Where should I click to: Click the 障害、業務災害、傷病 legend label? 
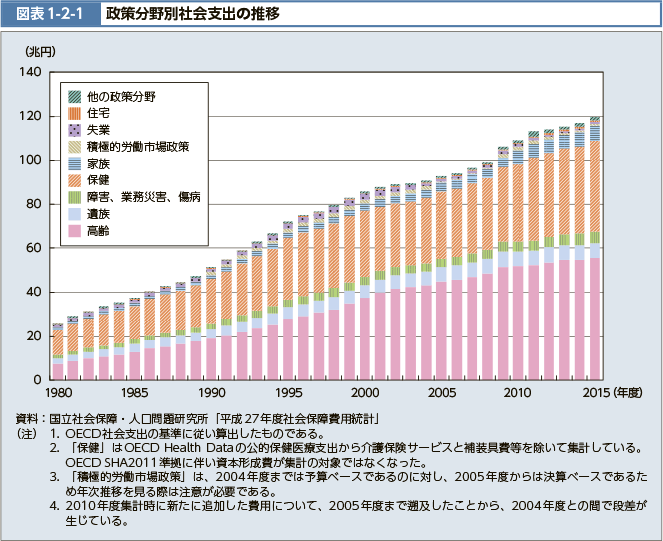(143, 197)
